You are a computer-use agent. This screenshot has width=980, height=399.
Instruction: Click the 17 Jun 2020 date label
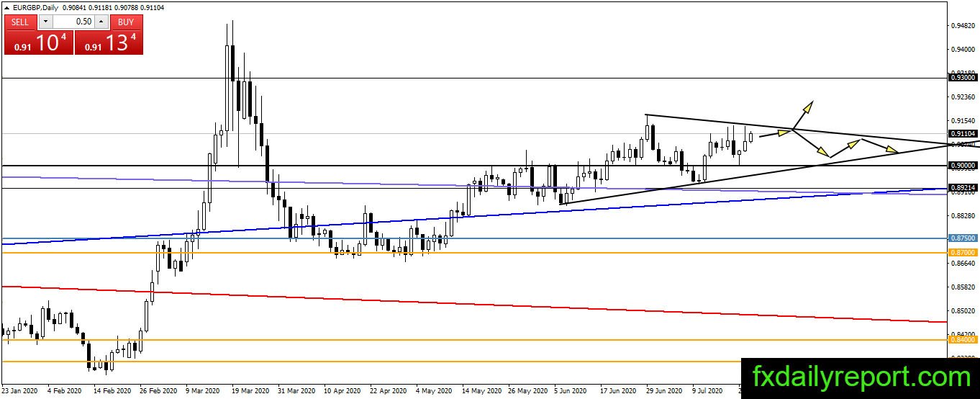click(619, 391)
